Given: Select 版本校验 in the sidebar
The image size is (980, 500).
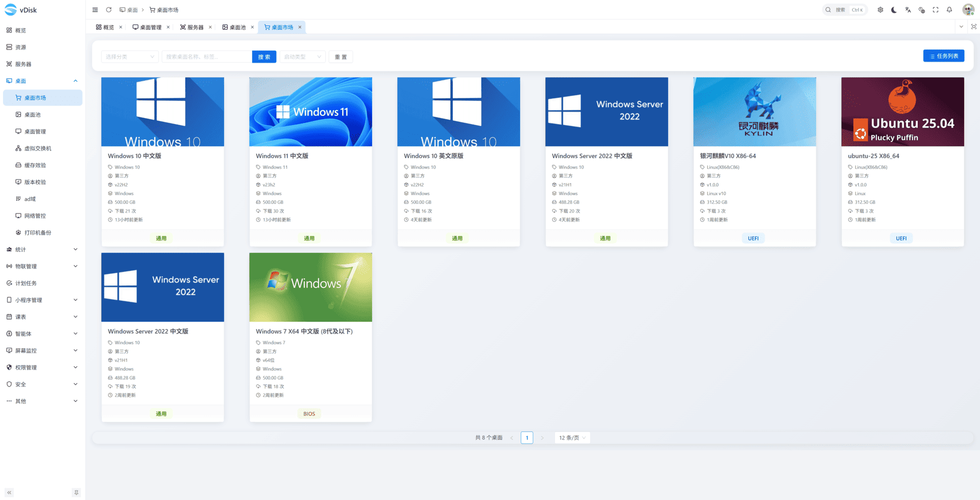Looking at the screenshot, I should point(42,182).
